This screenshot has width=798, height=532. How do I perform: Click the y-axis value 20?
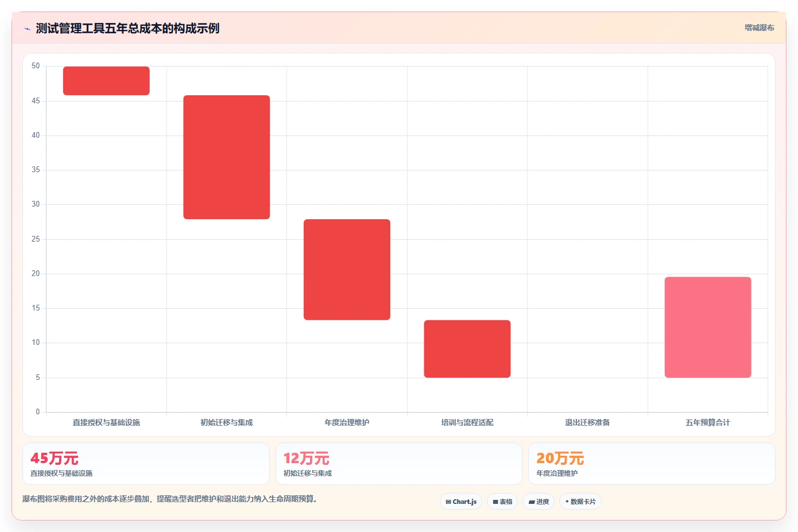point(36,274)
